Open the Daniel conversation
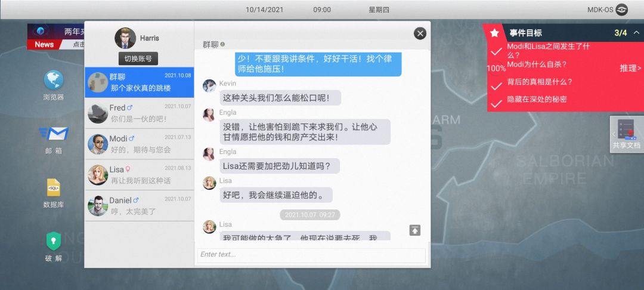 point(139,205)
